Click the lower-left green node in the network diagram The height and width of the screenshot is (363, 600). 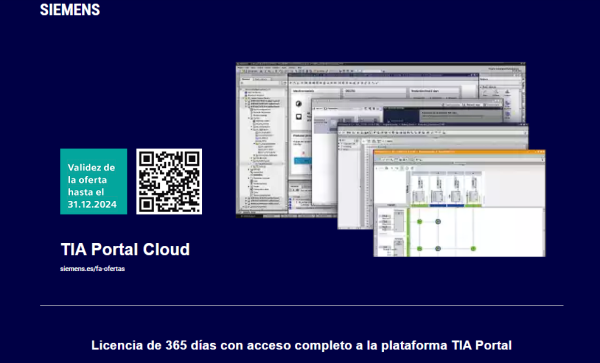pos(419,249)
